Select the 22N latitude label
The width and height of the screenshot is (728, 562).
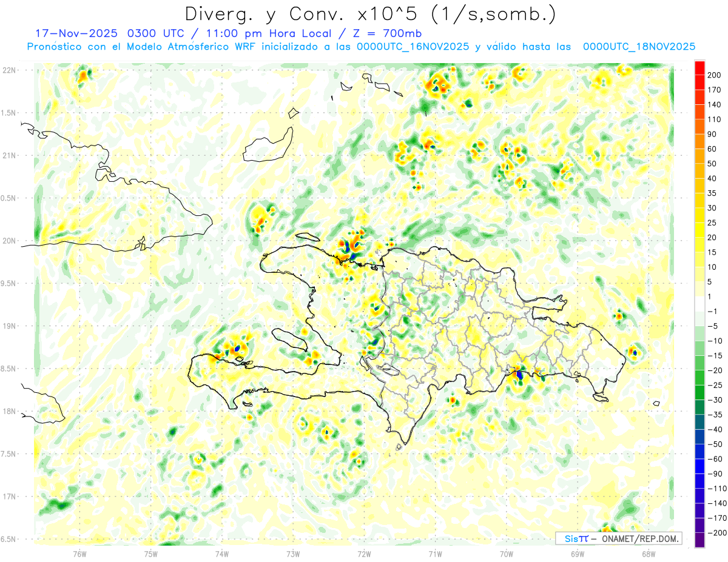[x=9, y=70]
